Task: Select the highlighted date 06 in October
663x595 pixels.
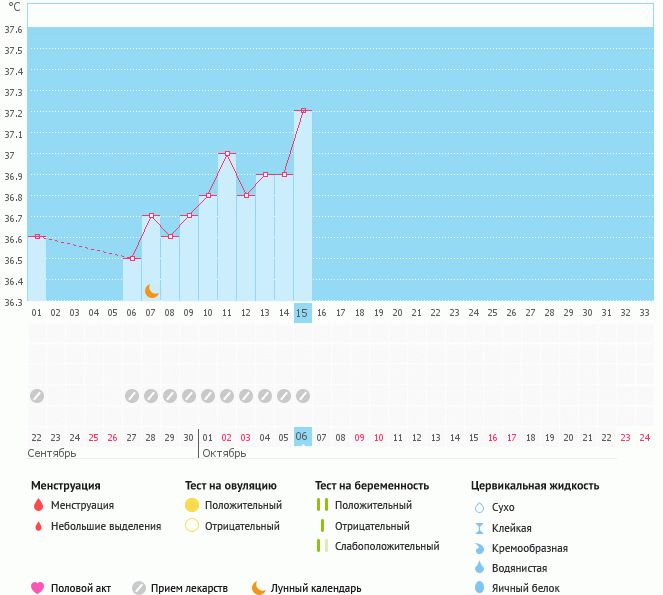Action: pos(303,437)
